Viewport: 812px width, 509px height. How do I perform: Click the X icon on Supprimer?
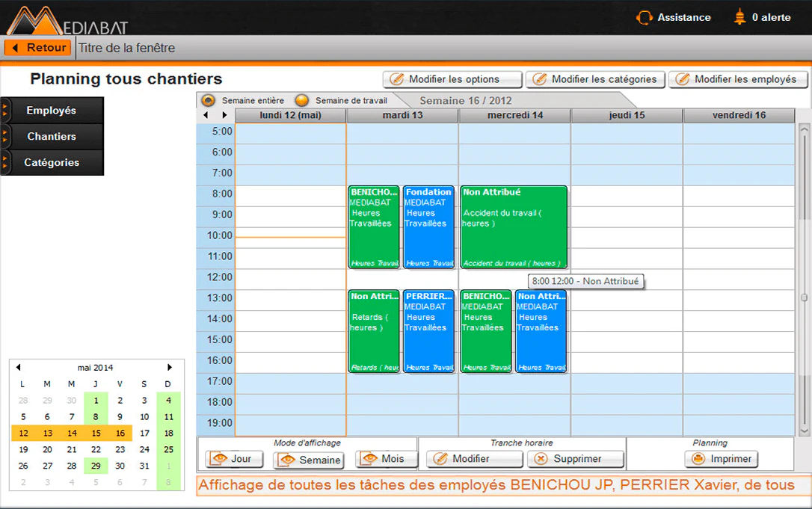[541, 459]
